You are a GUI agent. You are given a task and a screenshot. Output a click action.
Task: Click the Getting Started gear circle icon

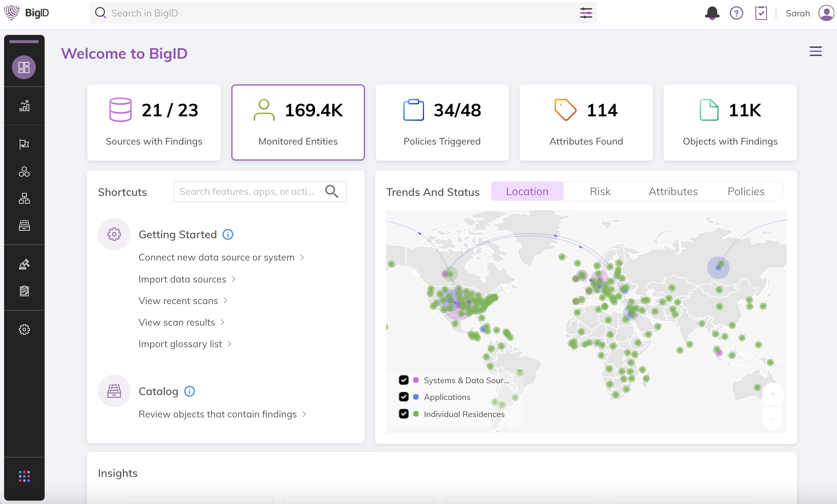pos(114,234)
